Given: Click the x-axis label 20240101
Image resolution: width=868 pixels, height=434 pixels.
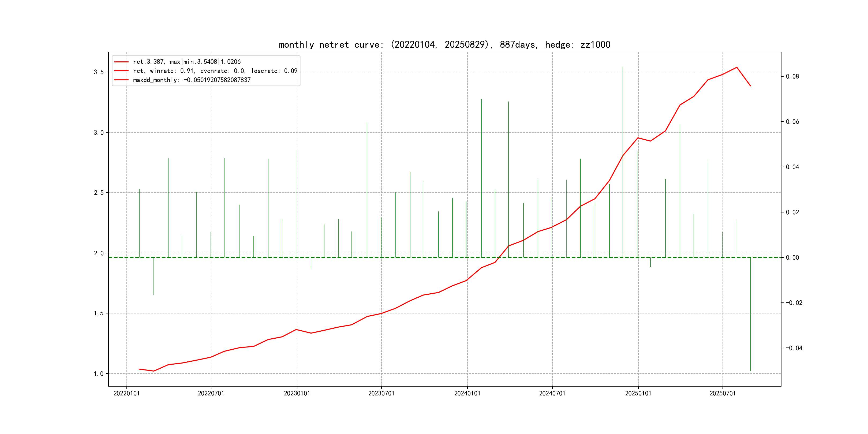Looking at the screenshot, I should coord(467,393).
